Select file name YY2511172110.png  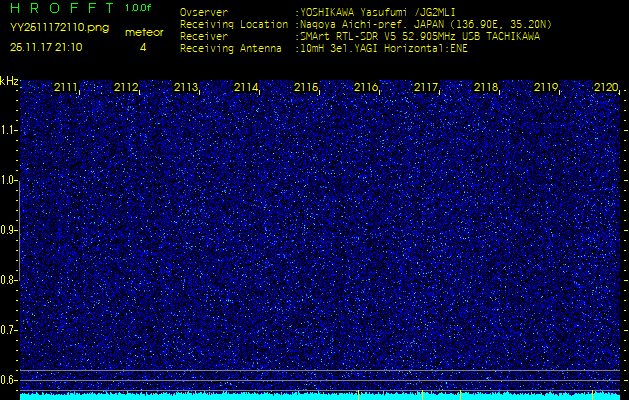tap(59, 28)
